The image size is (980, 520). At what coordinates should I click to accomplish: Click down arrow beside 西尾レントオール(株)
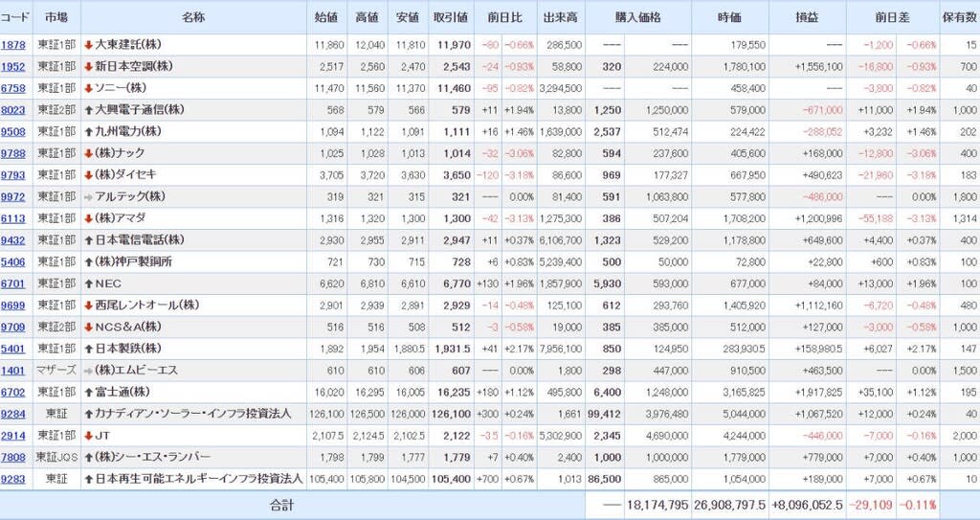point(88,305)
